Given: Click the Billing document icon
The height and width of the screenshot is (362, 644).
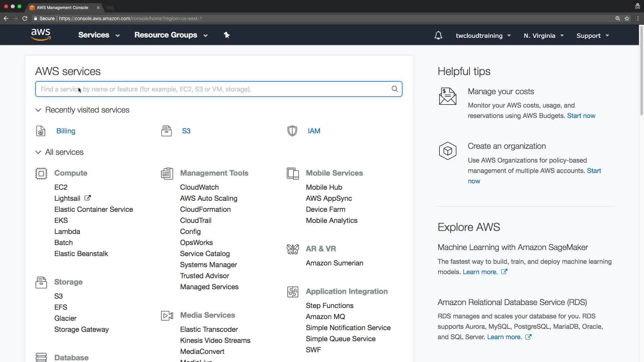Looking at the screenshot, I should click(x=41, y=131).
